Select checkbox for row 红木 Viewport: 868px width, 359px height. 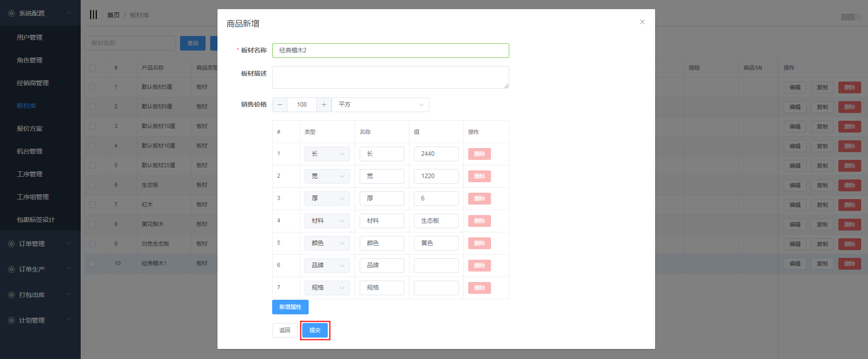coord(93,205)
